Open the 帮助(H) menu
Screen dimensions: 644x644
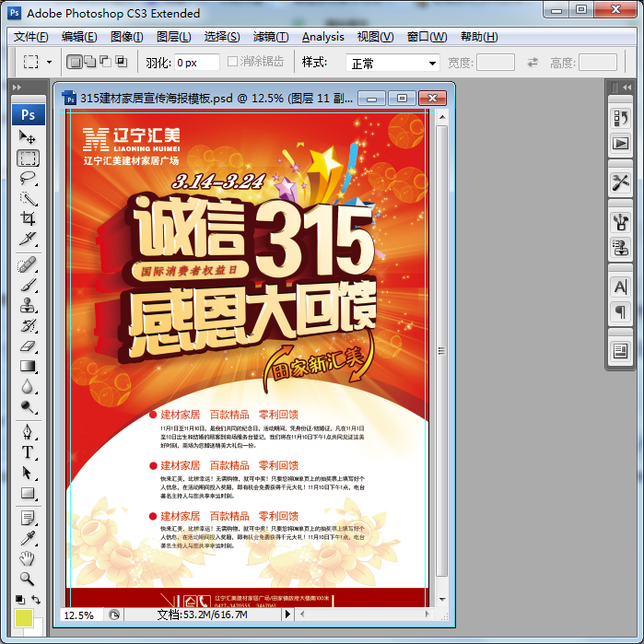click(x=479, y=37)
